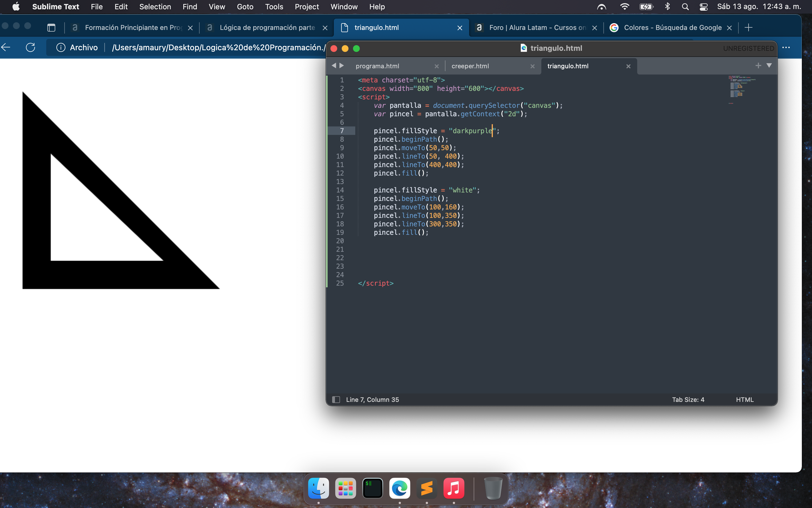Open the Apple menu
The height and width of the screenshot is (508, 812).
[16, 7]
